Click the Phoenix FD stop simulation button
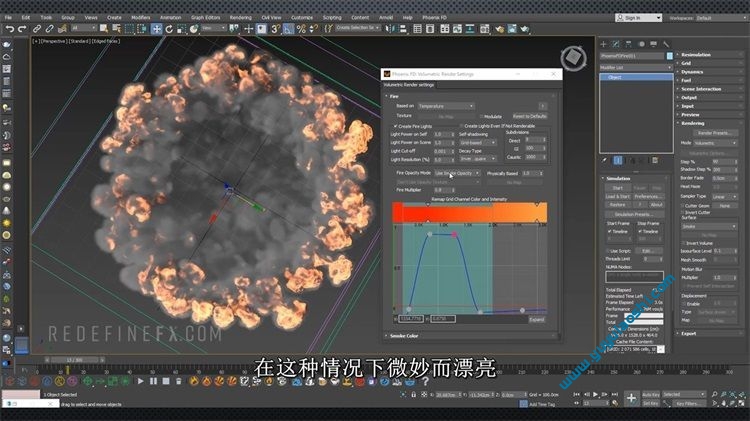The image size is (750, 421). pos(165,381)
